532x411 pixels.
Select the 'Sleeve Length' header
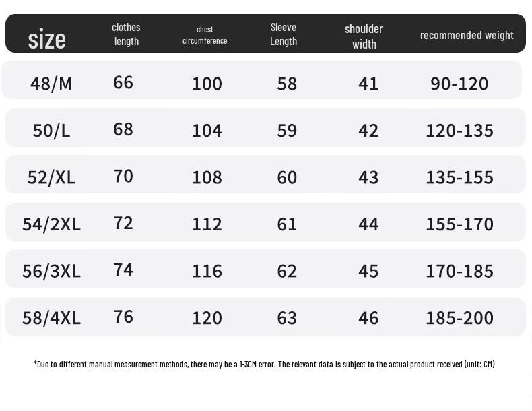[x=284, y=34]
